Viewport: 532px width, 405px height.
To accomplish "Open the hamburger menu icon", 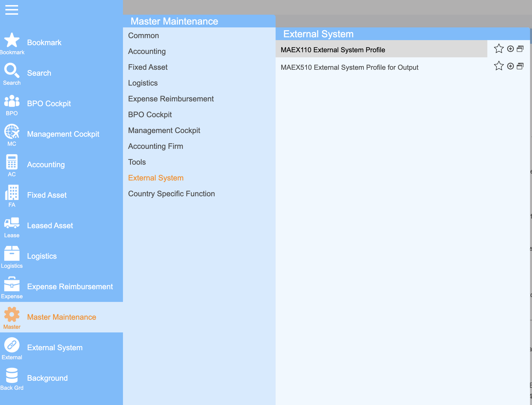I will [x=12, y=10].
